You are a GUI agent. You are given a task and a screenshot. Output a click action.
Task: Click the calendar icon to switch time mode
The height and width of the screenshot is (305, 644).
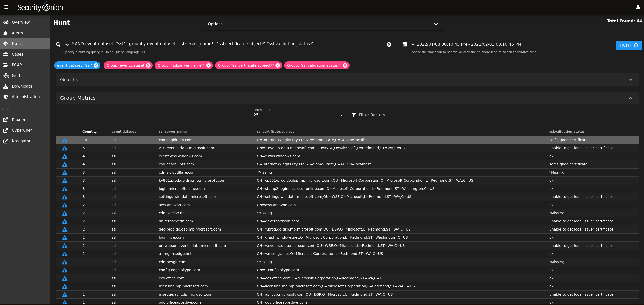coord(405,44)
